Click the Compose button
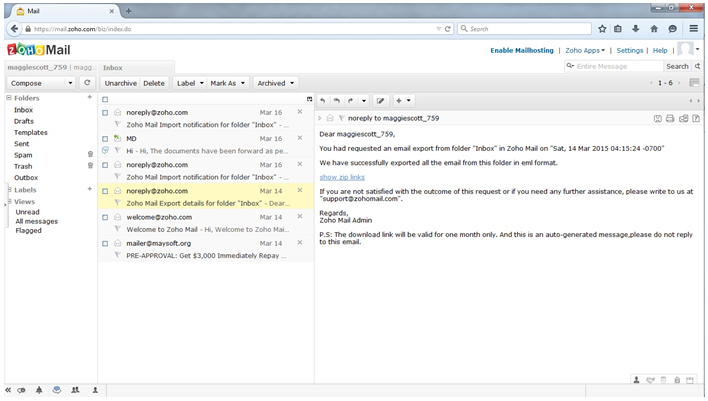 pyautogui.click(x=36, y=83)
